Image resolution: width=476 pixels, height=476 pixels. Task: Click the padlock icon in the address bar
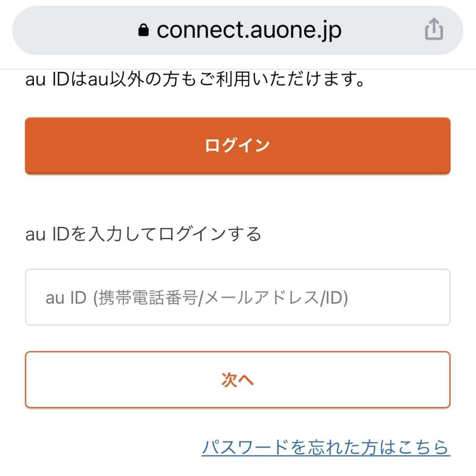(x=144, y=29)
